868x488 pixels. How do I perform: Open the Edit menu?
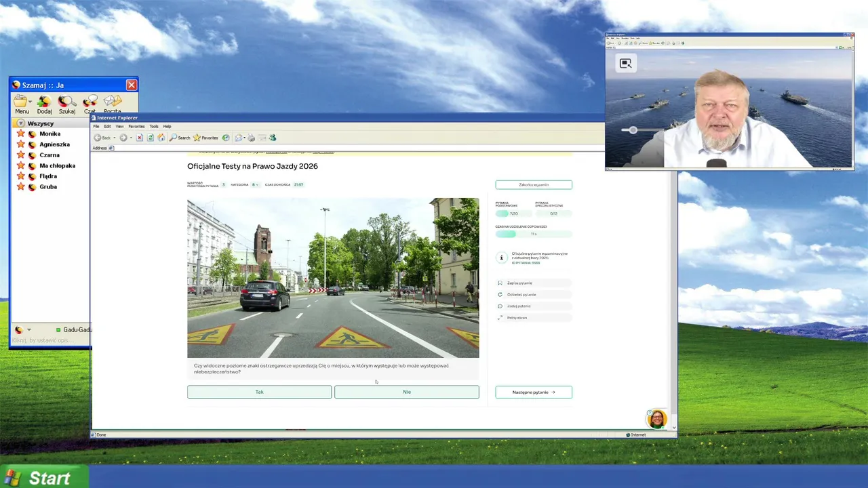pos(107,126)
